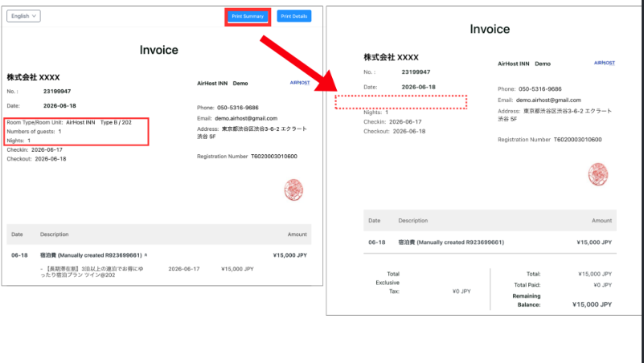The image size is (644, 363).
Task: Click the Description column header in the print summary
Action: point(412,221)
